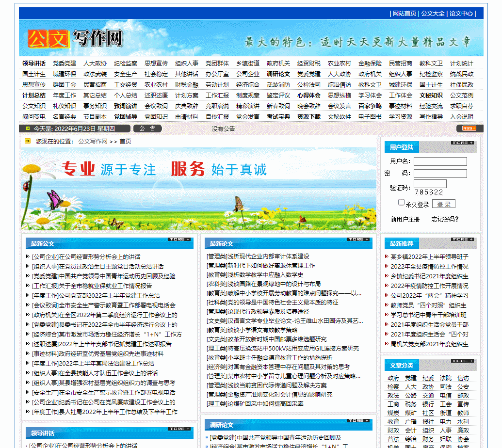Image resolution: width=502 pixels, height=448 pixels.
Task: Click 公文写作网 breadcrumb link
Action: click(93, 142)
